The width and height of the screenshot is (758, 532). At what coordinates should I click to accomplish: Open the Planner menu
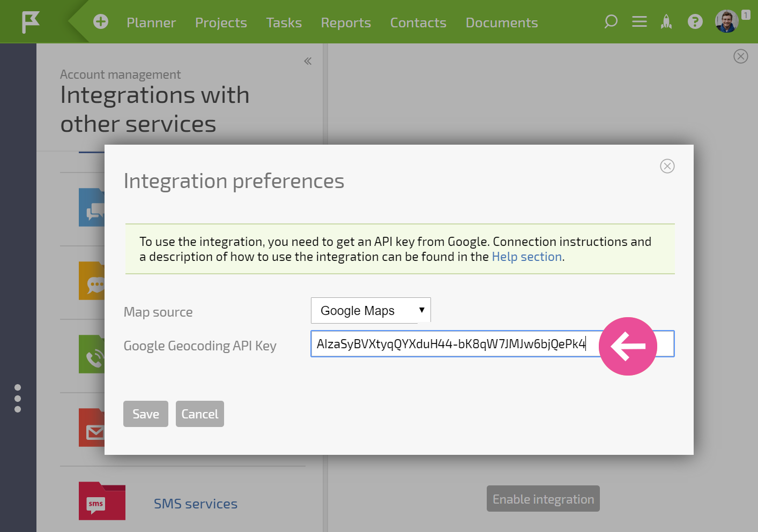(x=151, y=23)
